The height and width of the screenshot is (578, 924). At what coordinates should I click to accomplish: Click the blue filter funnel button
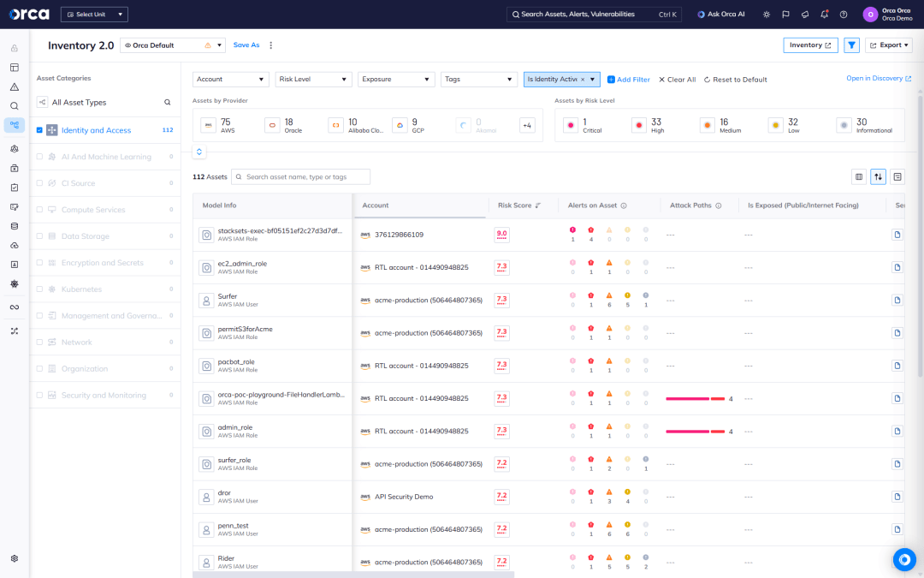pos(851,45)
